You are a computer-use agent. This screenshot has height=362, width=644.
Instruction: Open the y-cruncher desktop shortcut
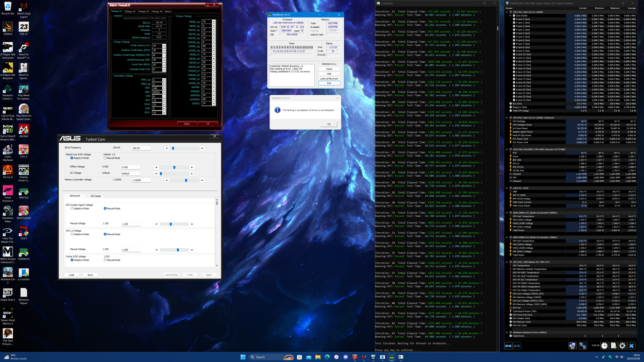click(24, 273)
